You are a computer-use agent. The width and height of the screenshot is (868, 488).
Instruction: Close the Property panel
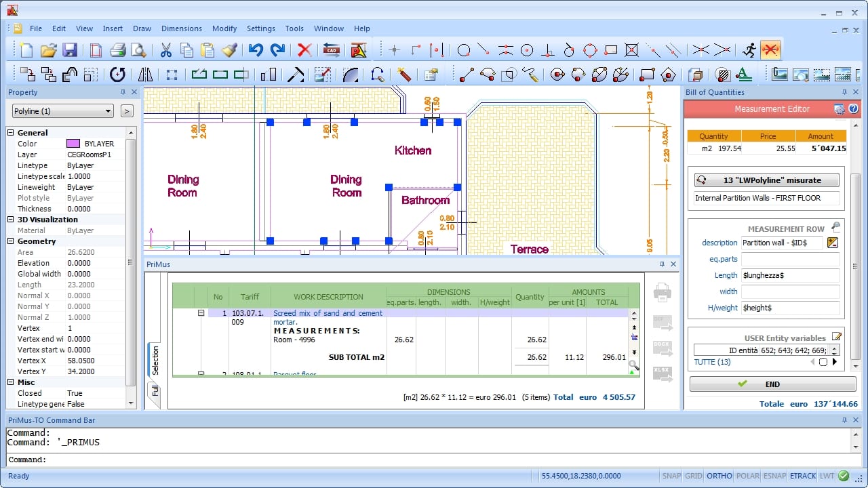click(134, 92)
